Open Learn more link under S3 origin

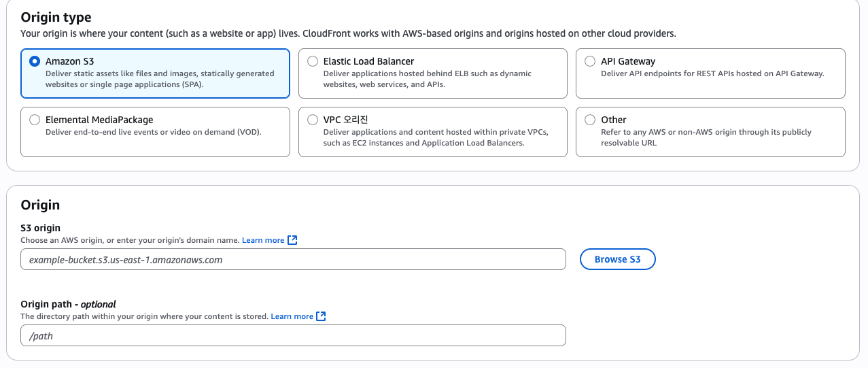point(263,240)
